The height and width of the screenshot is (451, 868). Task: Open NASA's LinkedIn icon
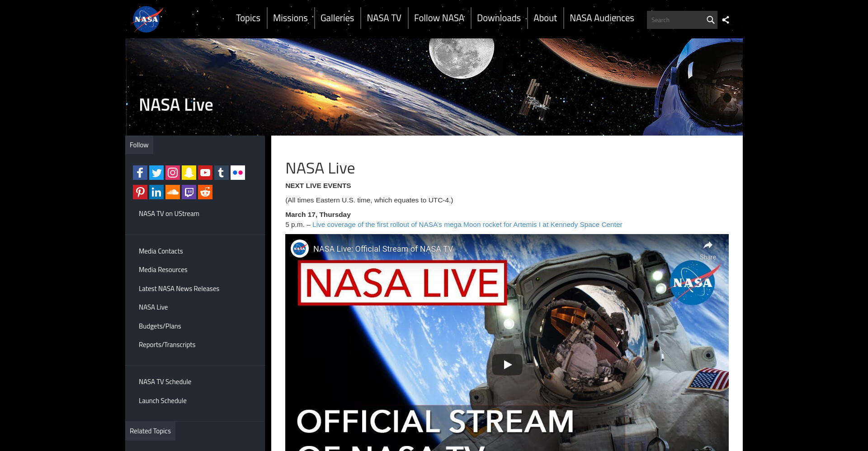click(156, 192)
